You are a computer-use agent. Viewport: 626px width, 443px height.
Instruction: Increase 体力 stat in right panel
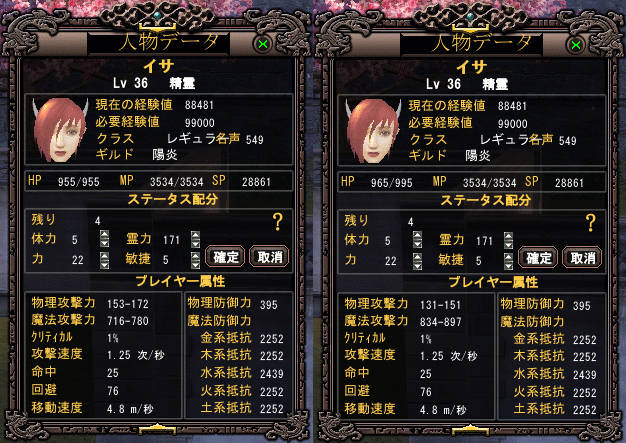click(x=417, y=236)
